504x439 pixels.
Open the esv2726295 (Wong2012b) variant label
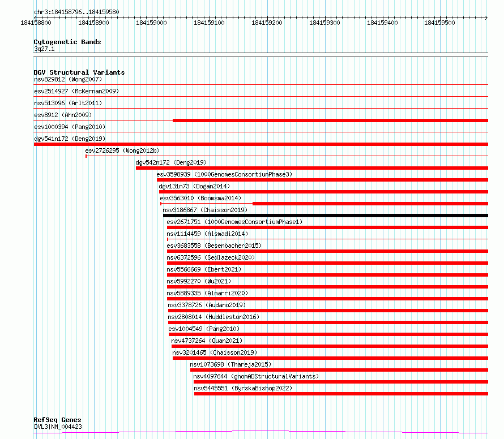(x=122, y=150)
